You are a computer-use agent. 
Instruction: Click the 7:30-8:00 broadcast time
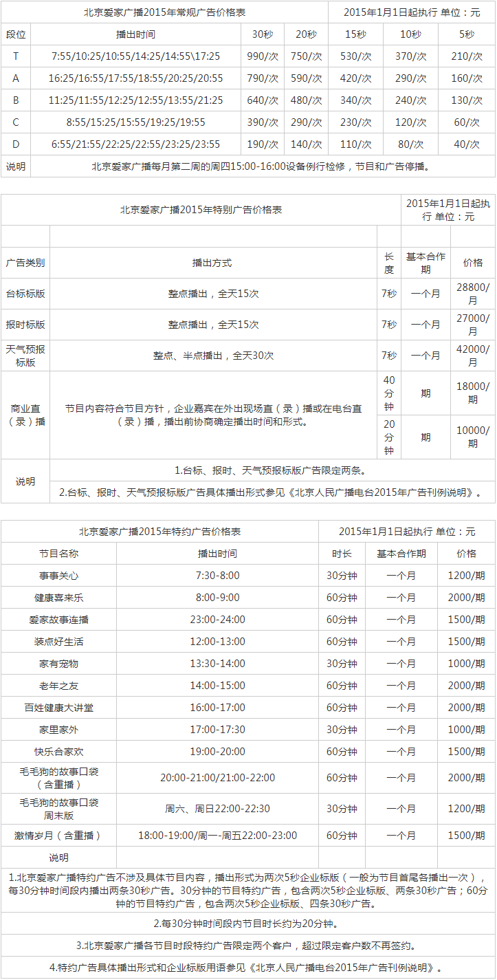[x=217, y=576]
